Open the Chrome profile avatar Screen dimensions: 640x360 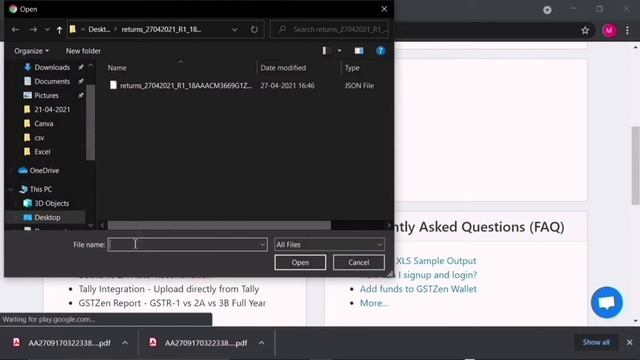coord(609,30)
